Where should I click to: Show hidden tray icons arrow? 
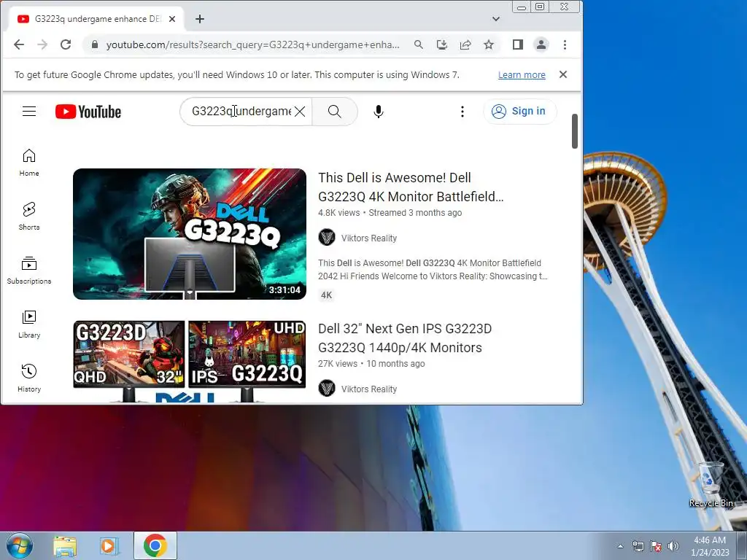point(620,546)
